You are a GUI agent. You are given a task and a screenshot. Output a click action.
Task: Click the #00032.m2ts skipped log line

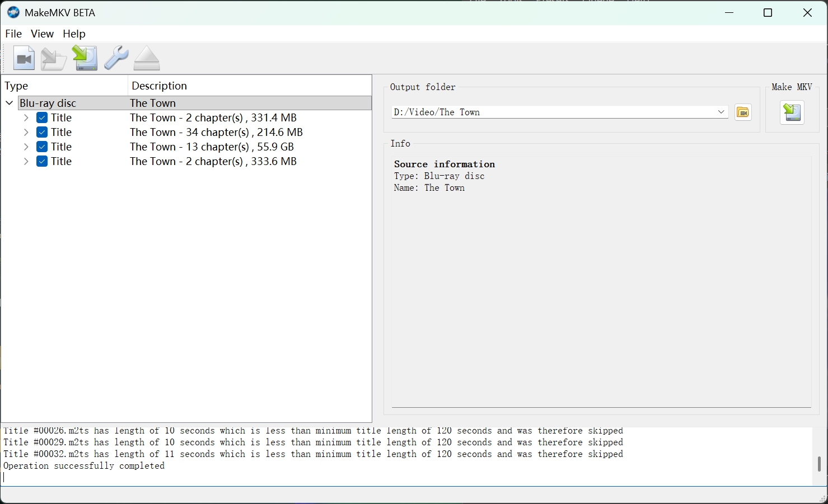(313, 454)
